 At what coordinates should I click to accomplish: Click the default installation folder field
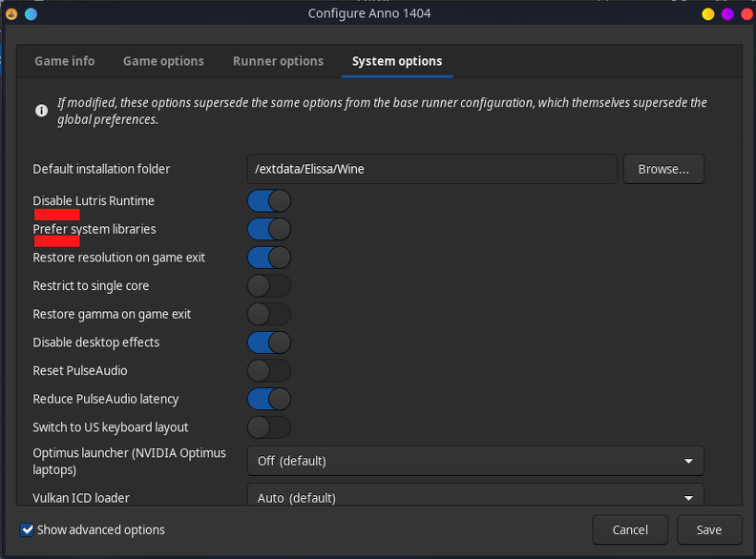coord(432,169)
